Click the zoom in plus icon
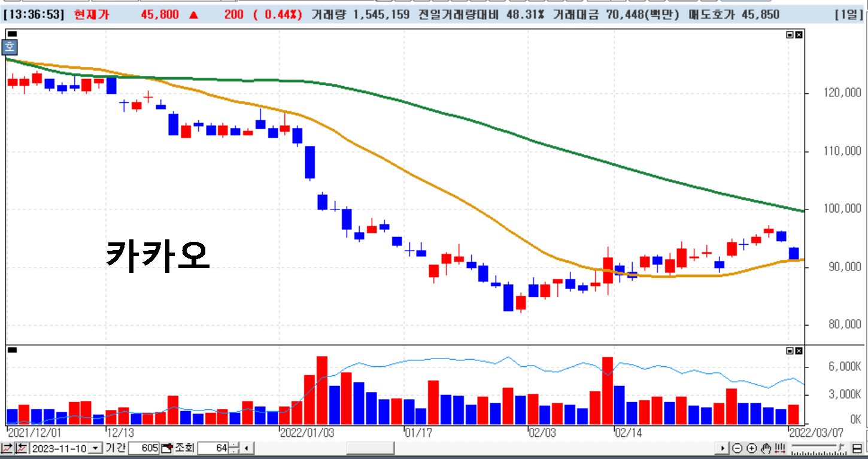Image resolution: width=868 pixels, height=459 pixels. [x=752, y=448]
